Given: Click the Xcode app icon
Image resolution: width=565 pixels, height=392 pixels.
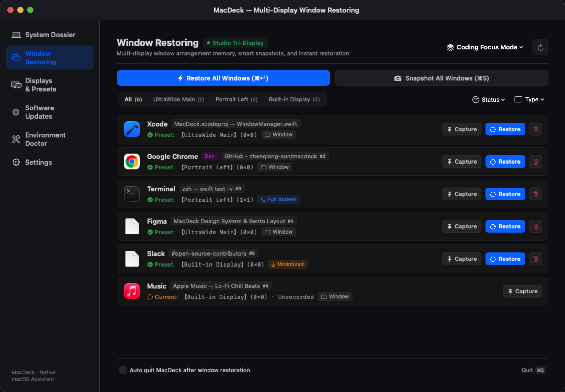Looking at the screenshot, I should click(x=132, y=129).
